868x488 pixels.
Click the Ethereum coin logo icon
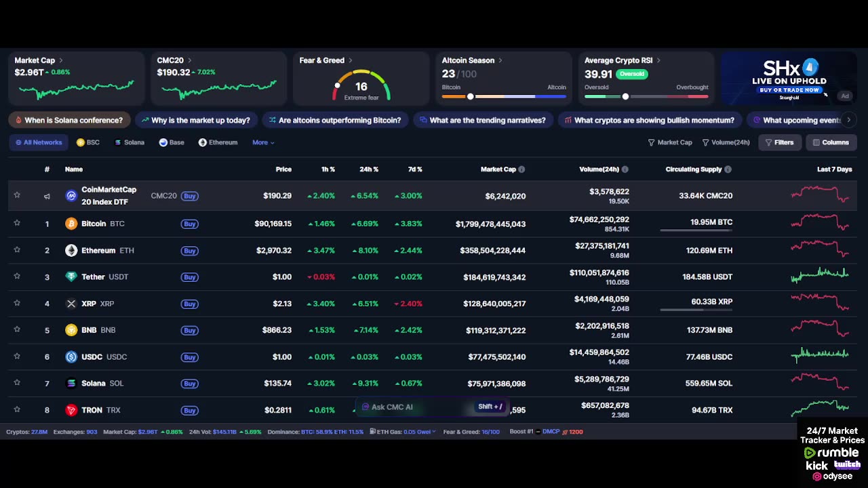(71, 251)
